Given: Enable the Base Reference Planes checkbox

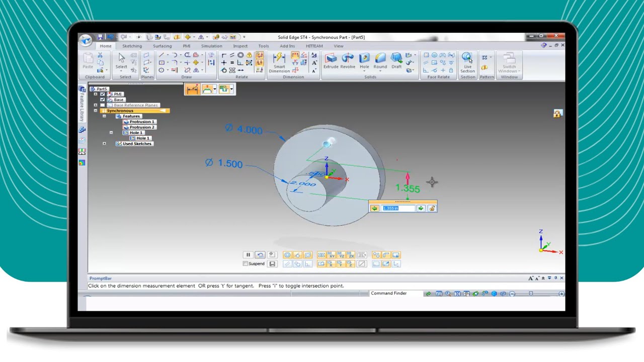Looking at the screenshot, I should (103, 105).
